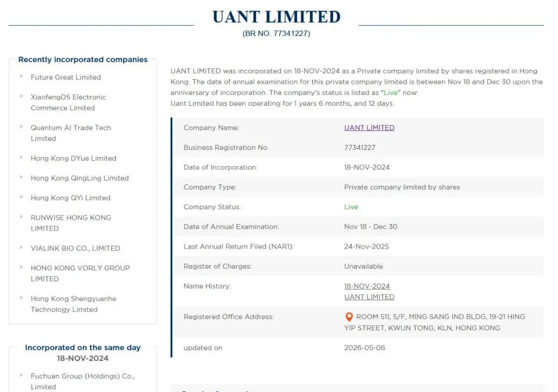Click the BR NO. 77341227 subtitle
558x392 pixels.
point(276,33)
